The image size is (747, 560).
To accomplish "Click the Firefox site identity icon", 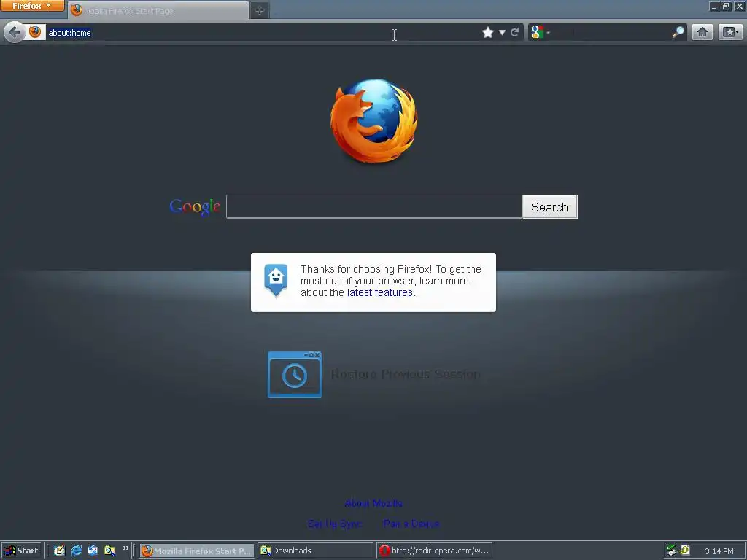I will point(35,32).
